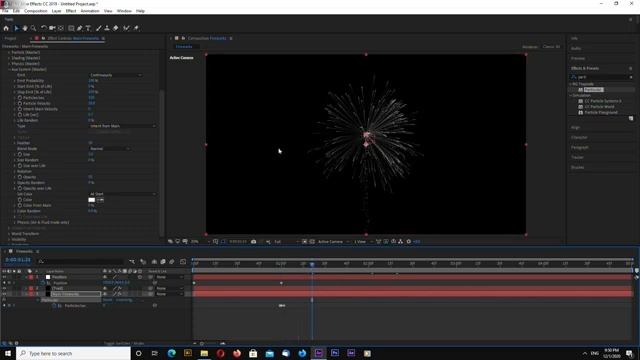Select Particle Playground effect
This screenshot has width=640, height=360.
pos(601,112)
